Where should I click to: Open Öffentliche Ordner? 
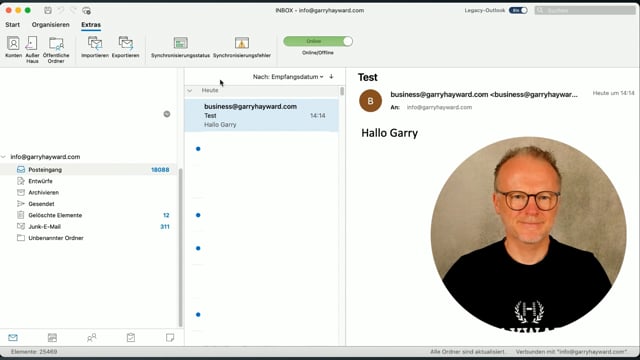tap(56, 49)
